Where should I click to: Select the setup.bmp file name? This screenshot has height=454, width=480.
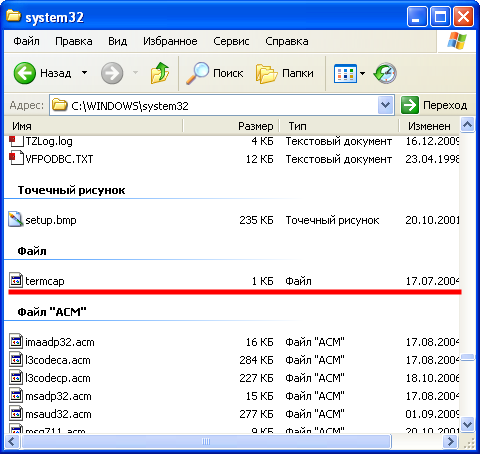(51, 220)
